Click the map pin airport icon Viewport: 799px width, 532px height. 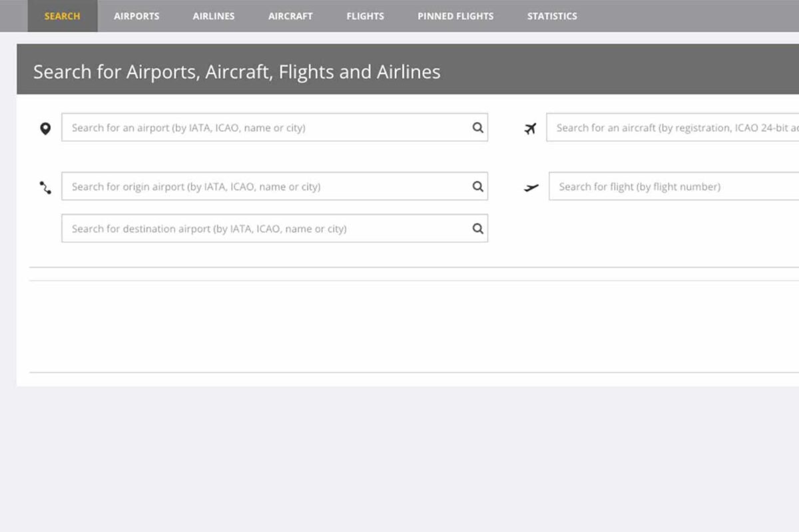[45, 129]
